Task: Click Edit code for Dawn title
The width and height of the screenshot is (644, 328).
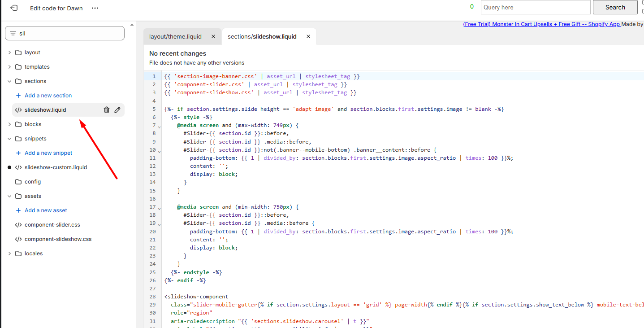Action: pos(56,8)
